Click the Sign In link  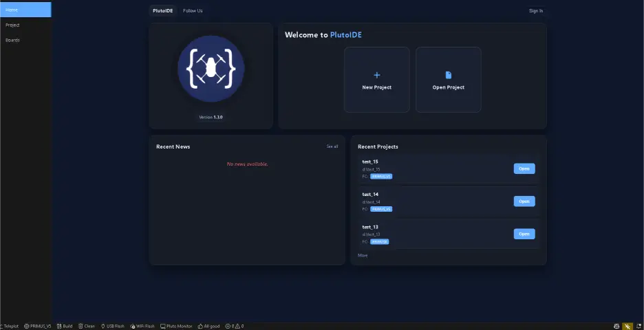click(535, 11)
